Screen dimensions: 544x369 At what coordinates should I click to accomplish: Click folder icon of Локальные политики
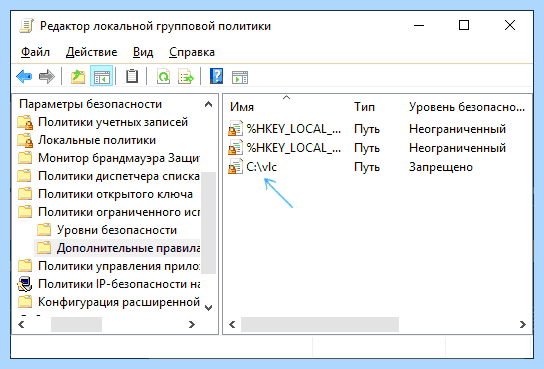pos(25,140)
